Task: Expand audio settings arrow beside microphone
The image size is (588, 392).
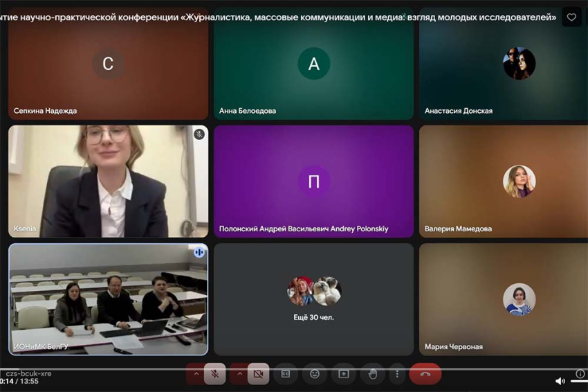Action: point(196,374)
